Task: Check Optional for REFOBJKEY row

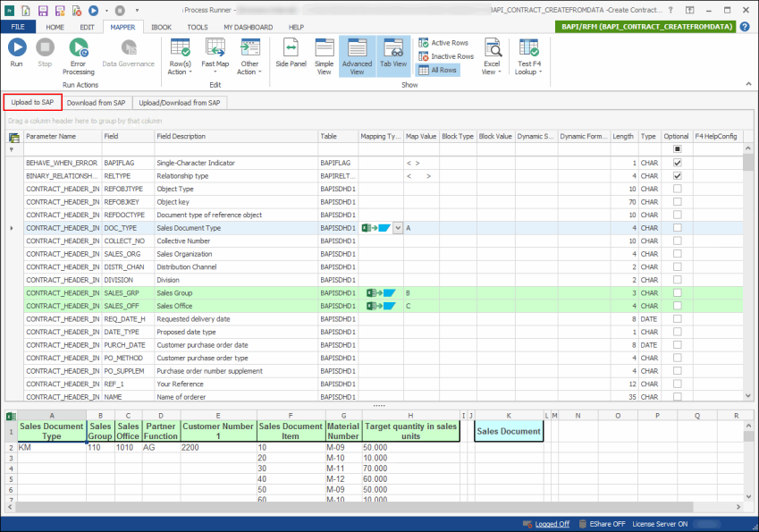Action: click(677, 202)
